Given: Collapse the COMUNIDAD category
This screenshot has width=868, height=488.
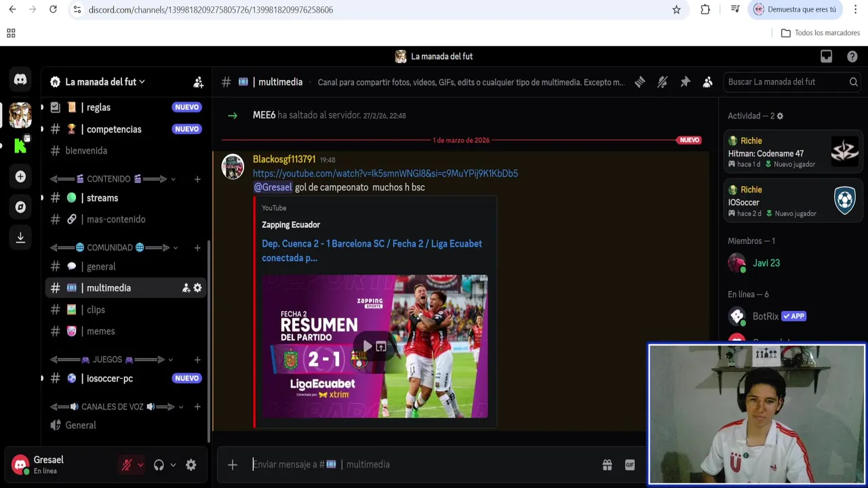Looking at the screenshot, I should point(114,247).
